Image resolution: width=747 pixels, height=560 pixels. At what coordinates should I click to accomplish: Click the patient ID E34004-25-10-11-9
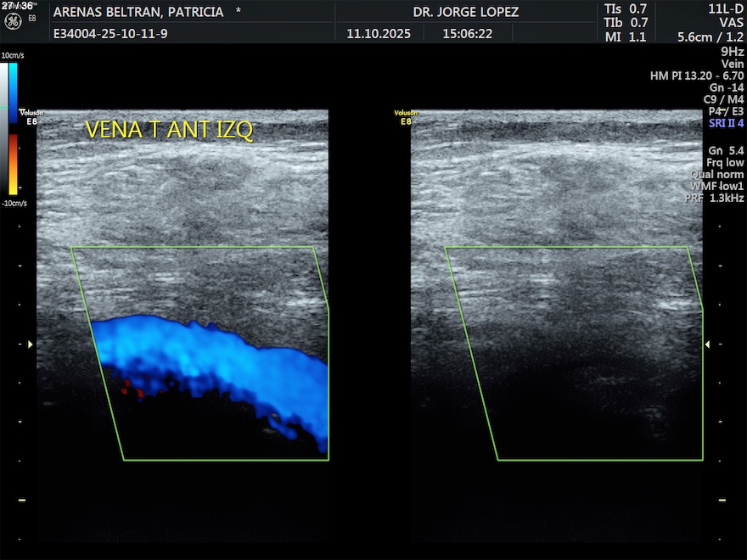click(x=110, y=34)
